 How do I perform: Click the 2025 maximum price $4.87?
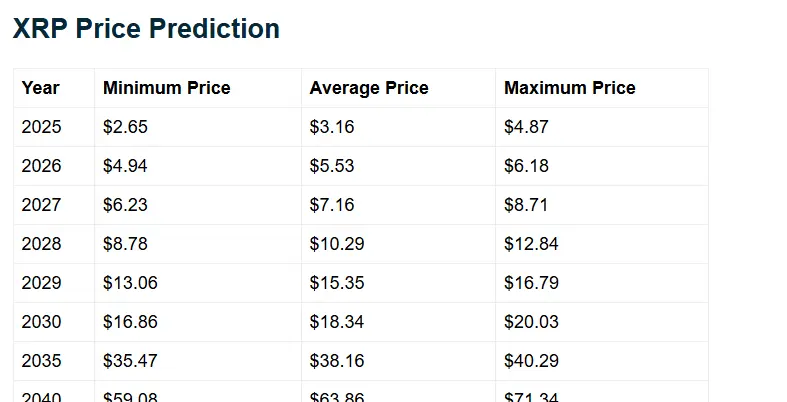click(x=526, y=127)
